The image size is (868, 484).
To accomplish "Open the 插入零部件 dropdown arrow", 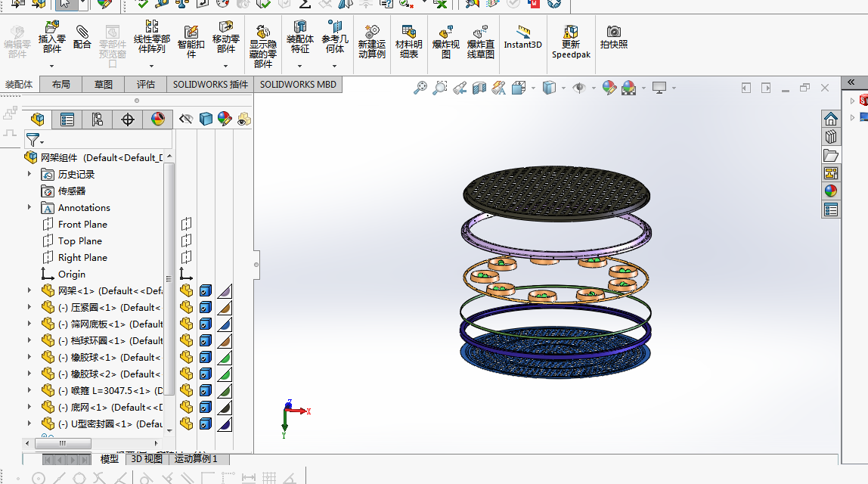I will point(51,66).
